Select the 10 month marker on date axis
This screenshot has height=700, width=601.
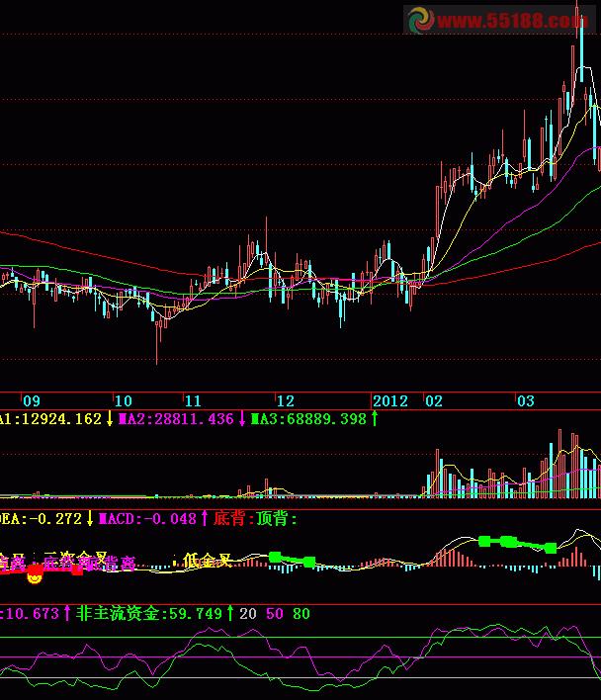click(124, 400)
